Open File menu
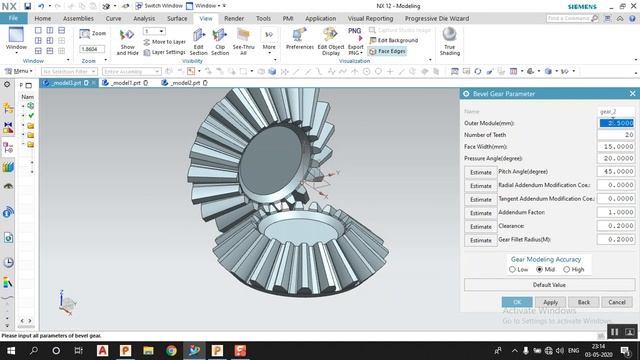This screenshot has width=640, height=360. (13, 18)
